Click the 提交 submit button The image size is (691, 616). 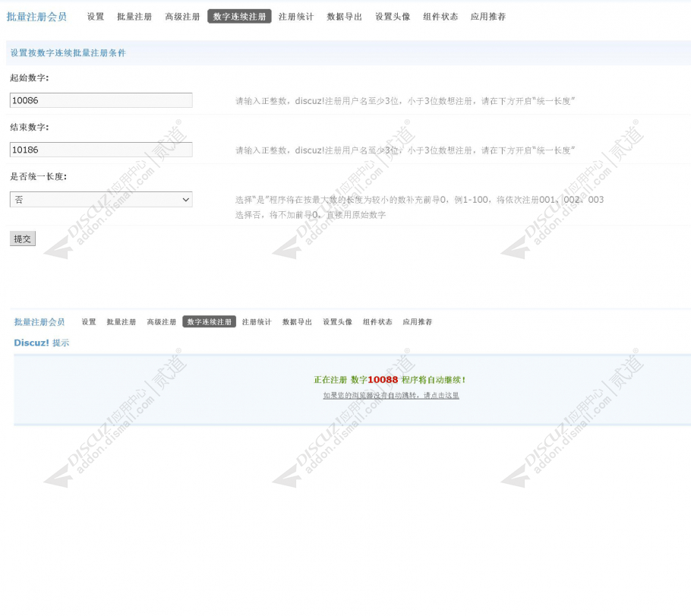coord(23,239)
